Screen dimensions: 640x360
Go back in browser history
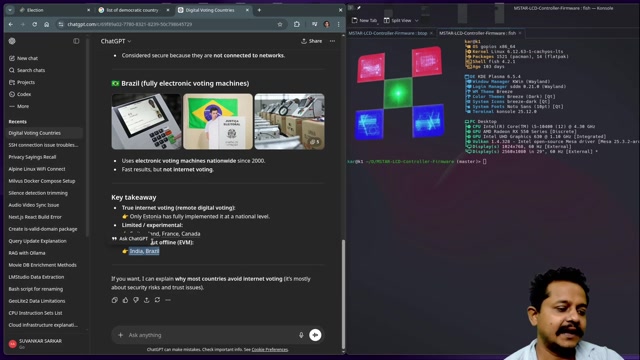(11, 24)
